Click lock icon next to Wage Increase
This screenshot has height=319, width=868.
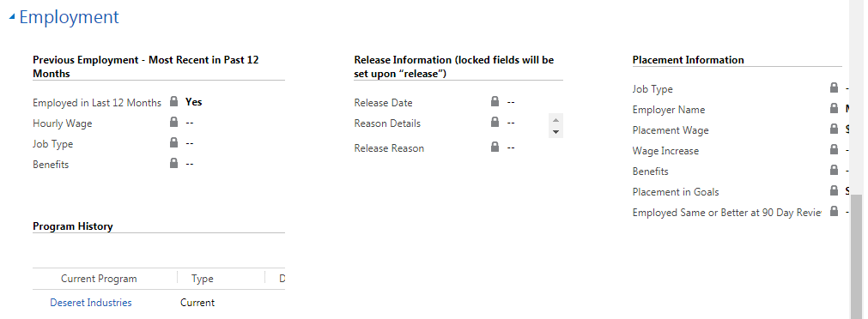pyautogui.click(x=835, y=148)
